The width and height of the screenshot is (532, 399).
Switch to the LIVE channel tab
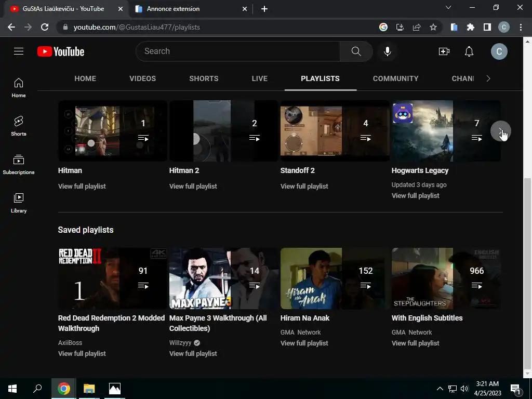(x=260, y=79)
